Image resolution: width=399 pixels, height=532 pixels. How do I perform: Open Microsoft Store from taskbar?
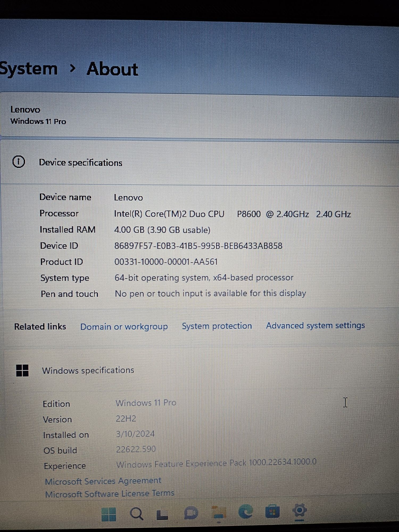(x=272, y=511)
